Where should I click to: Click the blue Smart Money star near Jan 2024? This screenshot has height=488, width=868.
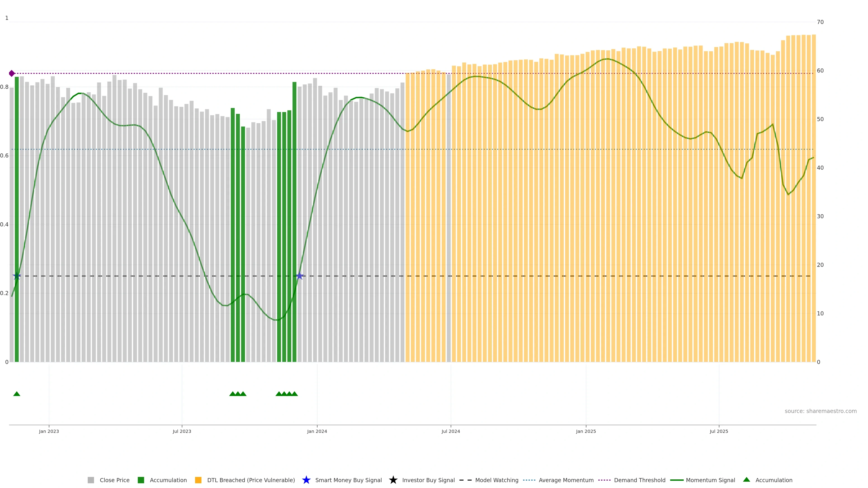click(x=300, y=276)
